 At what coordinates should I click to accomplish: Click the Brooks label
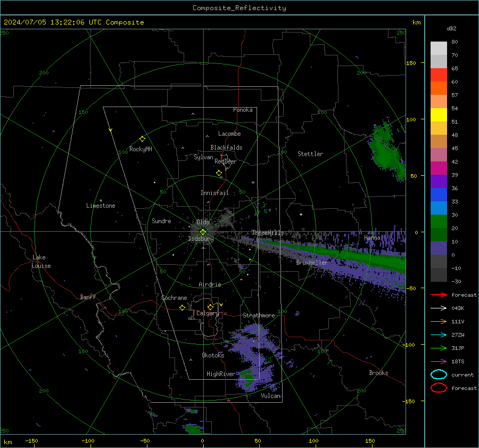[378, 373]
